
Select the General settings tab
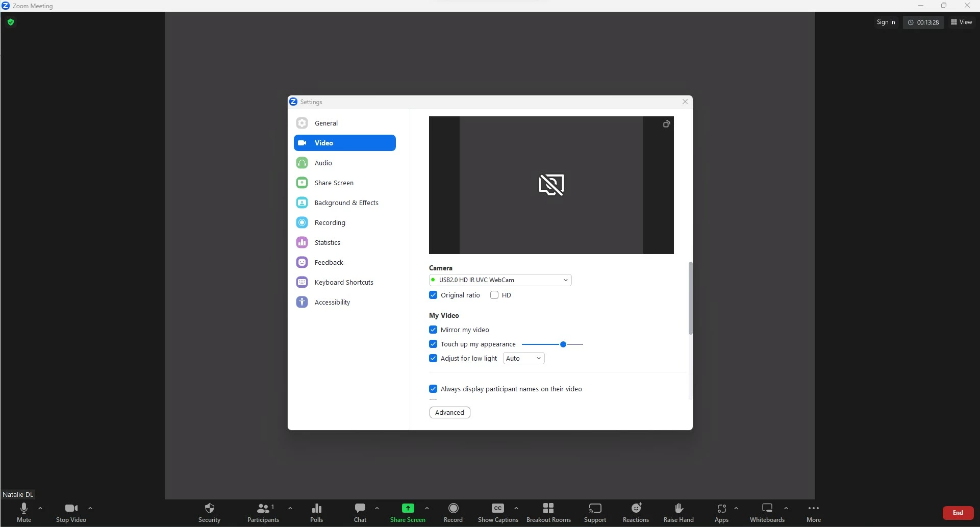coord(345,123)
